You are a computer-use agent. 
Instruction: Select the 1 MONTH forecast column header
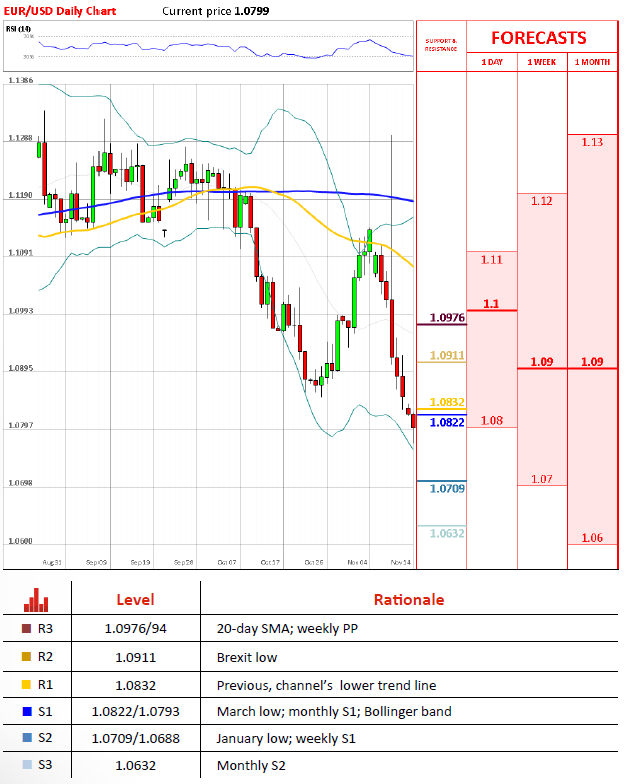(x=592, y=62)
